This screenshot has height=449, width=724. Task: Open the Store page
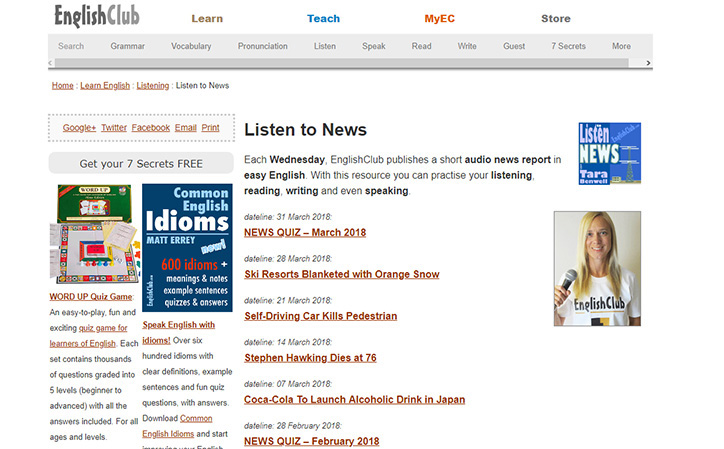[x=555, y=18]
